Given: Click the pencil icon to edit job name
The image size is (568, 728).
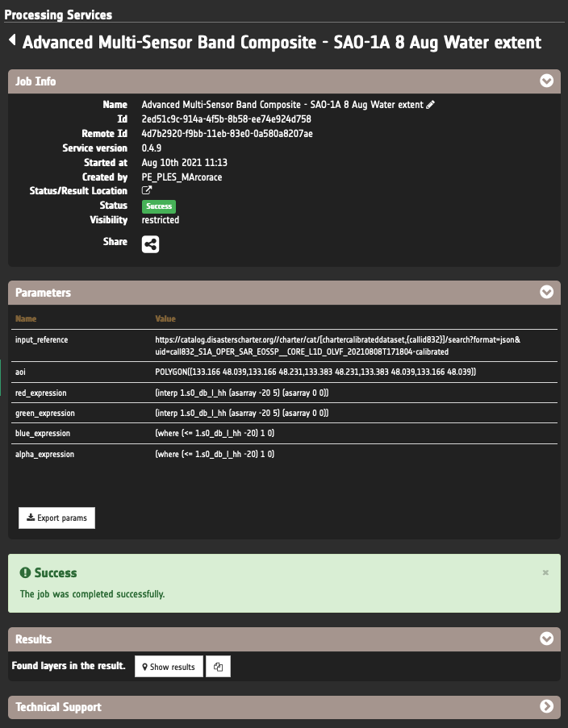Looking at the screenshot, I should (x=431, y=105).
